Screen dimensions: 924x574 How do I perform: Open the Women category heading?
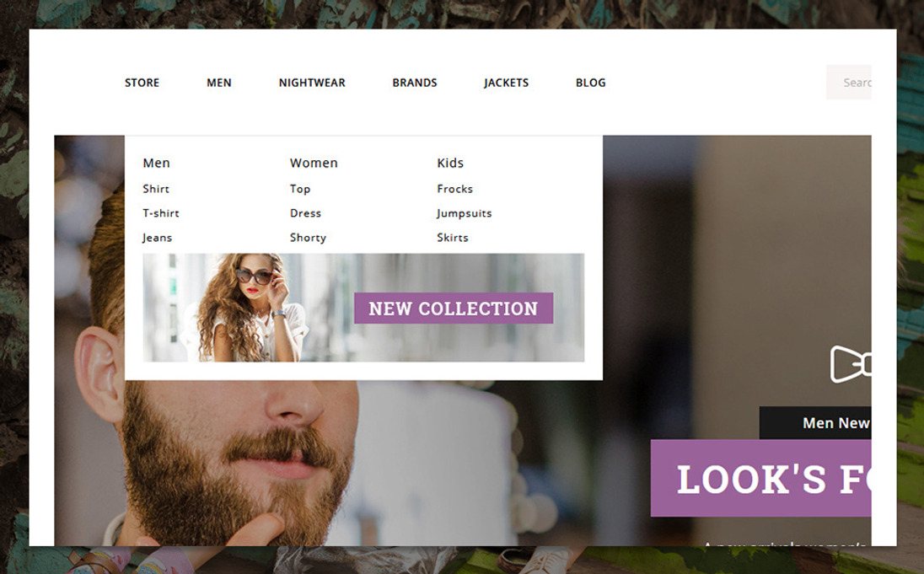[314, 163]
